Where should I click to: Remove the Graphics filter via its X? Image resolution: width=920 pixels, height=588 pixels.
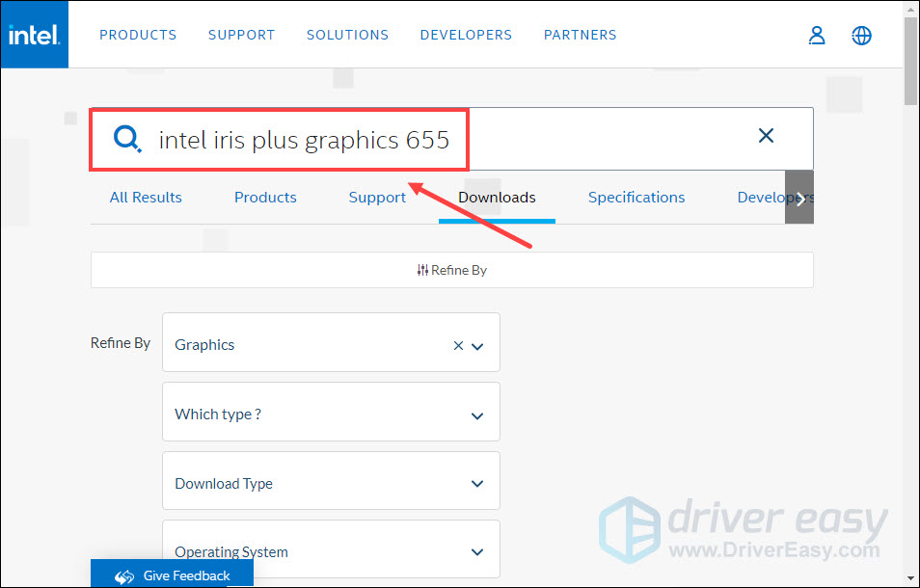[x=458, y=344]
